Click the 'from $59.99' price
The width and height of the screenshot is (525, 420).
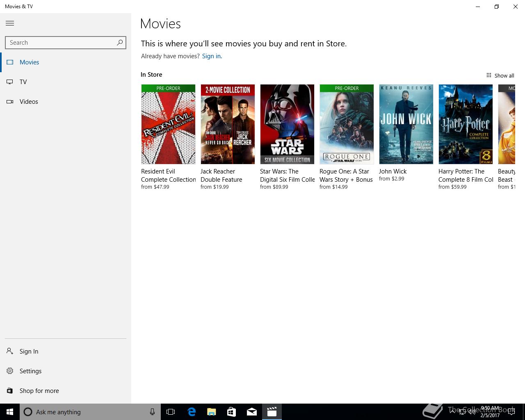tap(452, 187)
